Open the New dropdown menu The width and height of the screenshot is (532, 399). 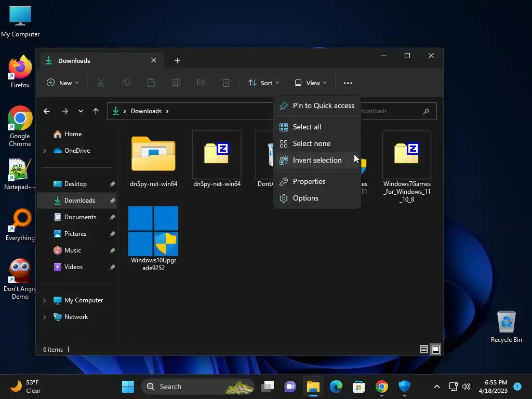point(63,83)
